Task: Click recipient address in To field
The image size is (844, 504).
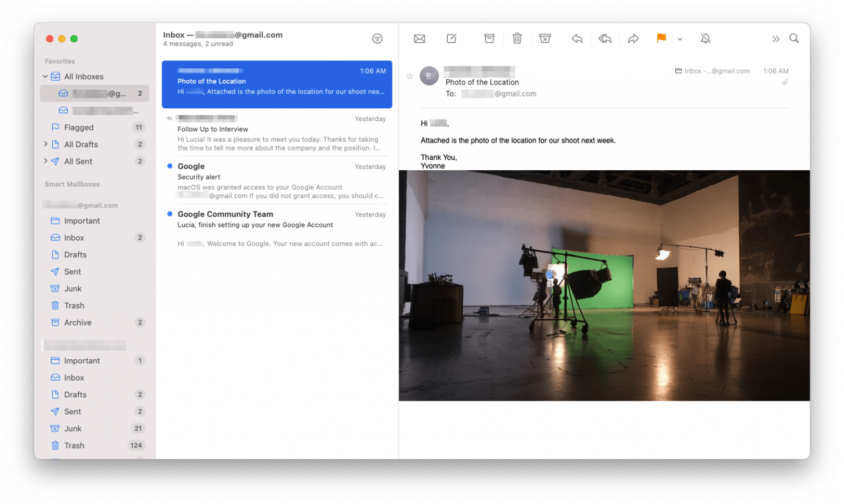Action: [x=499, y=94]
